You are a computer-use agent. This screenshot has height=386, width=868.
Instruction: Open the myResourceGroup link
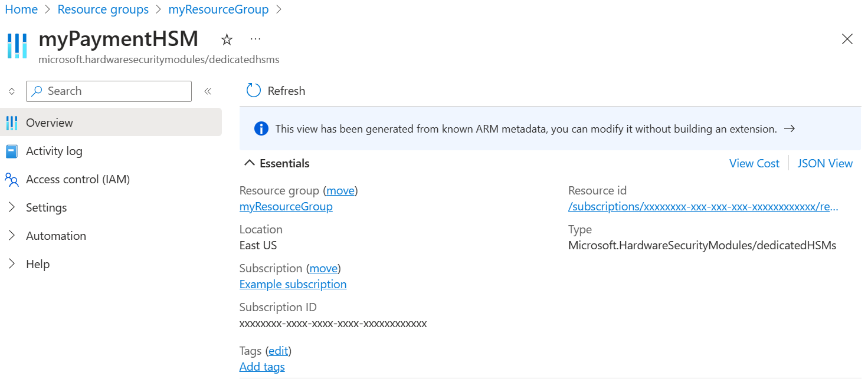[286, 207]
